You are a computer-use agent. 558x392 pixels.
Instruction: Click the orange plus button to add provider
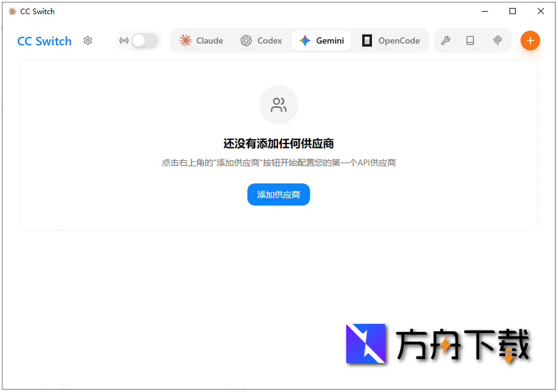point(530,40)
